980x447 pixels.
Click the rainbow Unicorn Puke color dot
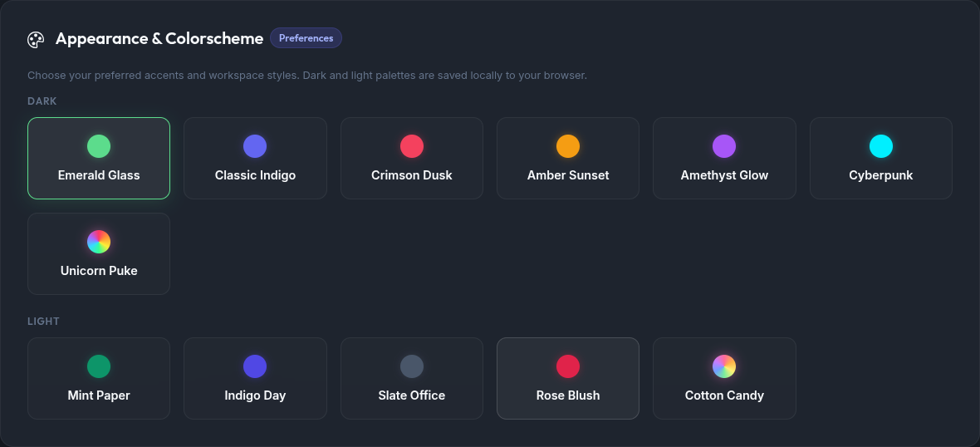click(99, 242)
